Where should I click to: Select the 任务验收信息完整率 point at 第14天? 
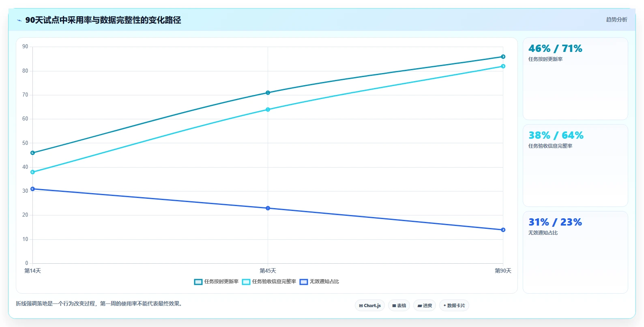point(33,172)
